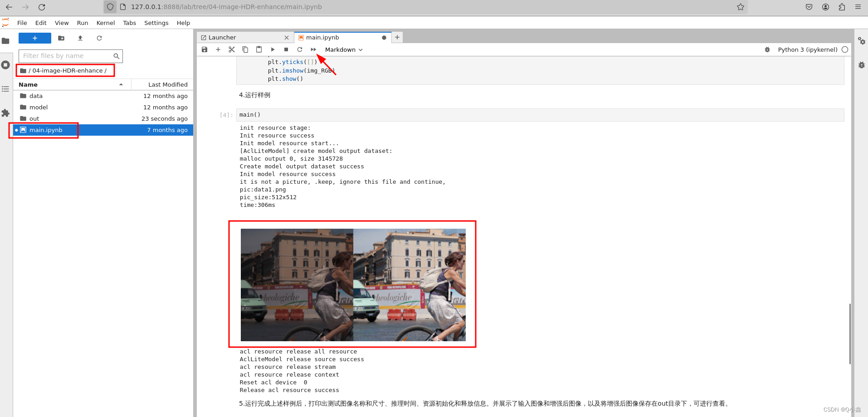Create a new folder in file browser

click(x=61, y=38)
